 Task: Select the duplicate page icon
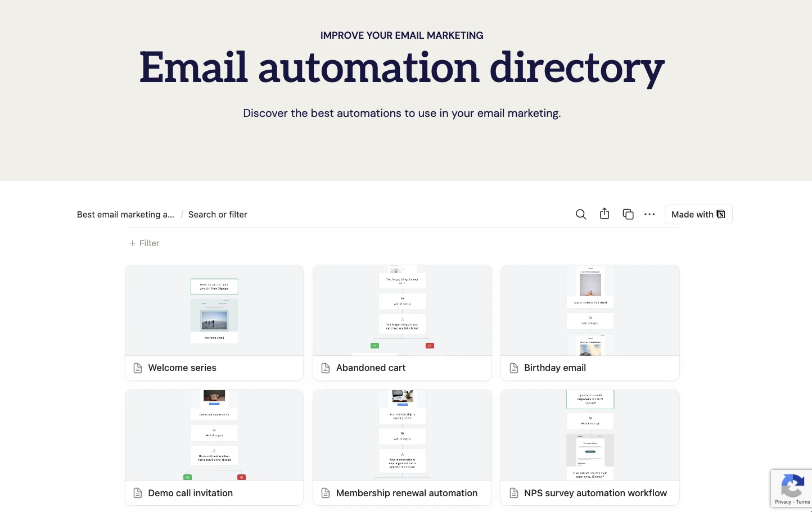click(x=628, y=214)
